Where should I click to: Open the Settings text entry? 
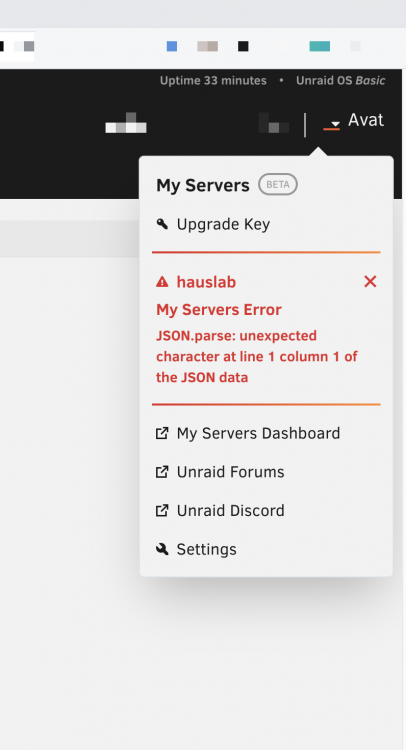point(207,550)
